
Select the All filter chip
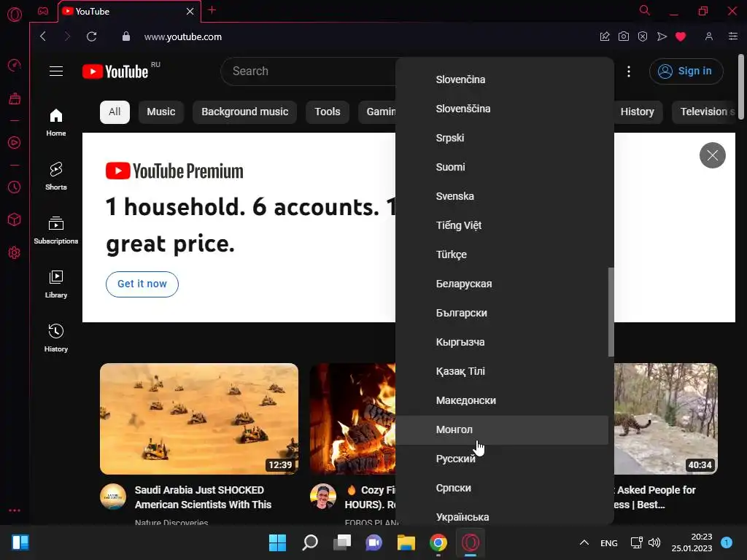(115, 112)
